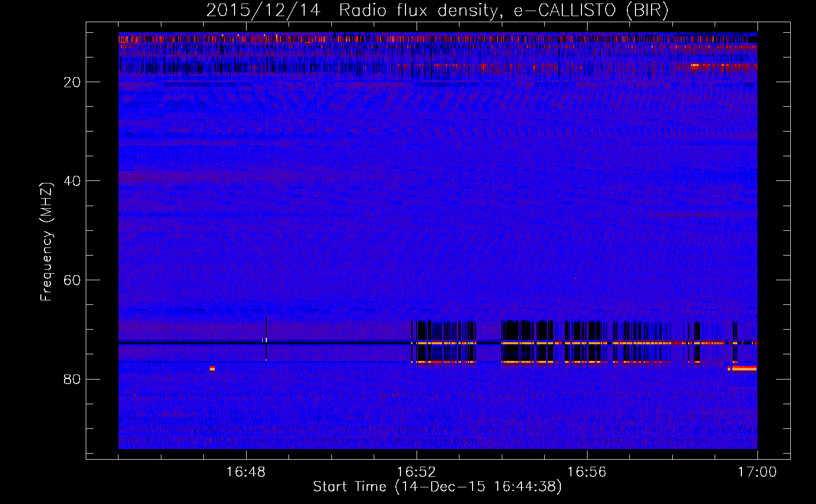816x504 pixels.
Task: Click the plot title "Radio flux density, e-CALLISTO (BIR)"
Action: pos(504,11)
